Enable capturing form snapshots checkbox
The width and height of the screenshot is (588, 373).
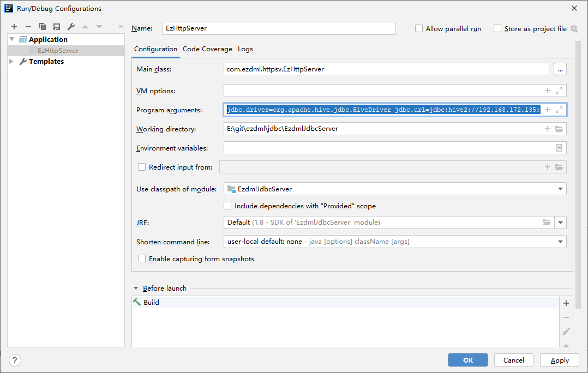point(142,258)
